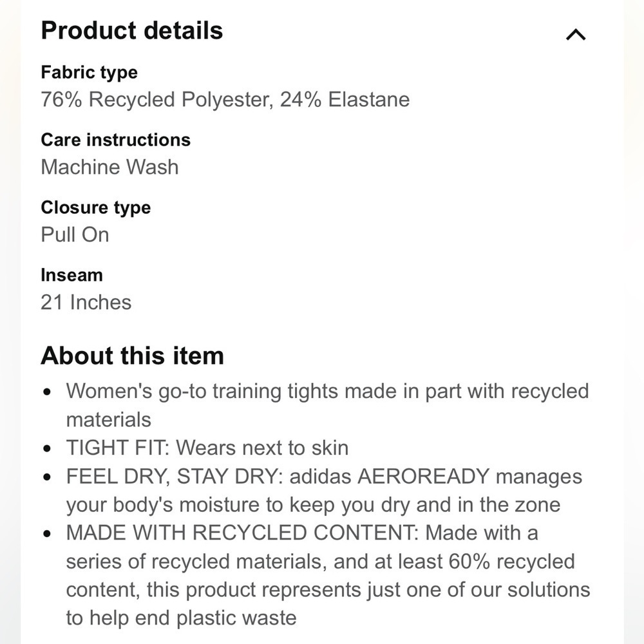
Task: Collapse the Product details section
Action: 576,35
